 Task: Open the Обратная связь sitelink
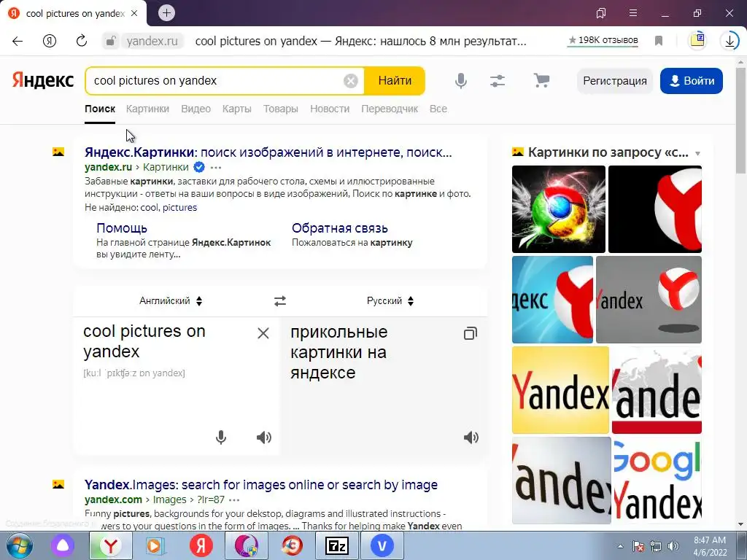(x=340, y=228)
